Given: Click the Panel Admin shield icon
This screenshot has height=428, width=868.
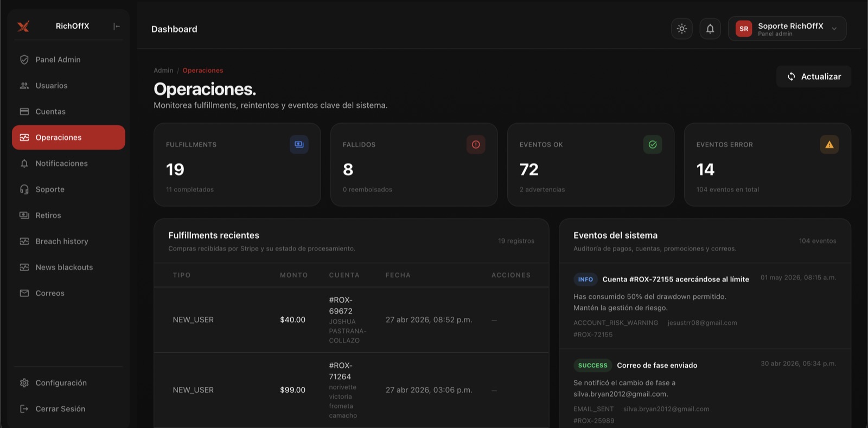Looking at the screenshot, I should click(x=24, y=60).
